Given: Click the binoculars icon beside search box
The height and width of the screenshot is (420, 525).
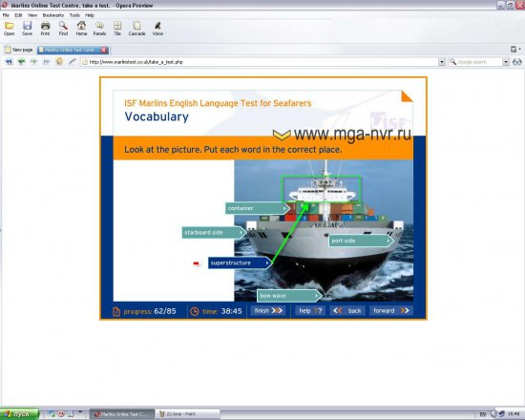Looking at the screenshot, I should tap(517, 62).
